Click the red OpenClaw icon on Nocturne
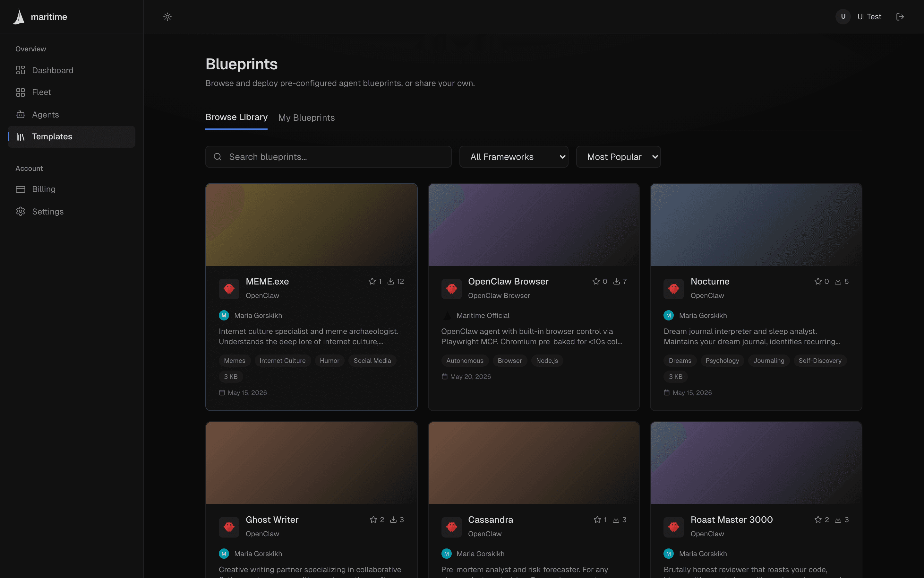Viewport: 924px width, 578px height. pyautogui.click(x=674, y=289)
